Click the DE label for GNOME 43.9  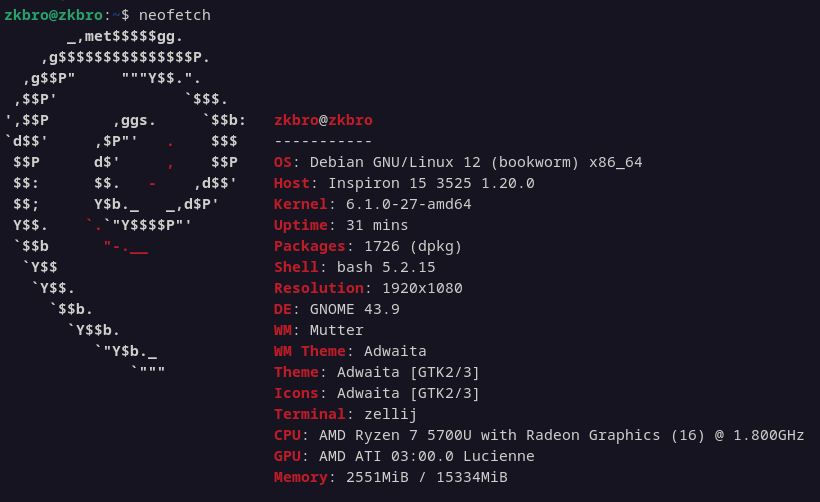(x=282, y=309)
